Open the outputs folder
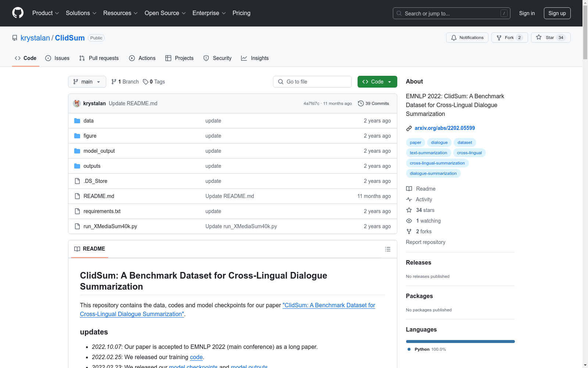The width and height of the screenshot is (588, 368). point(92,166)
